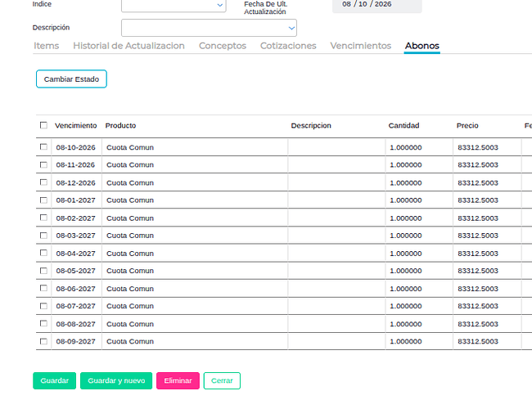This screenshot has width=532, height=409.
Task: Click price 83312.5003 in the 08-10-2026 row
Action: [478, 147]
